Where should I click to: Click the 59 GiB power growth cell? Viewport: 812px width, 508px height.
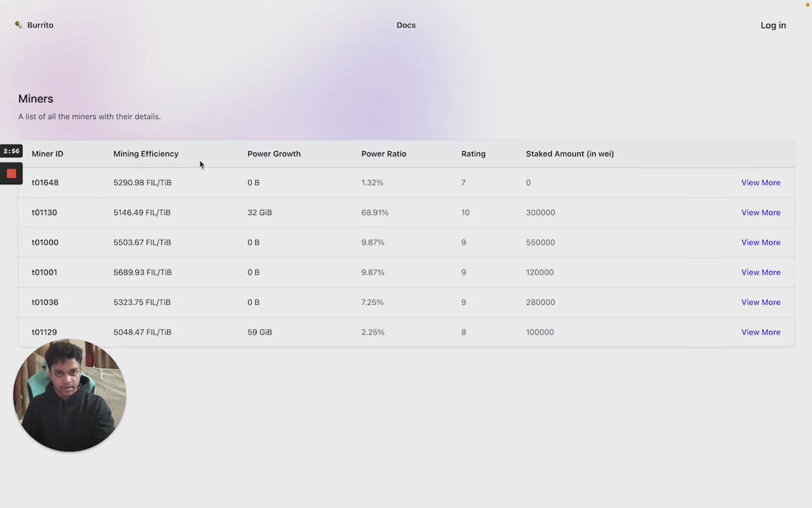[259, 332]
